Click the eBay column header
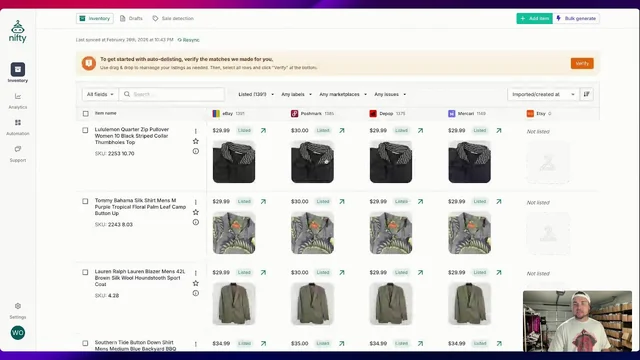This screenshot has height=360, width=640. [x=229, y=113]
